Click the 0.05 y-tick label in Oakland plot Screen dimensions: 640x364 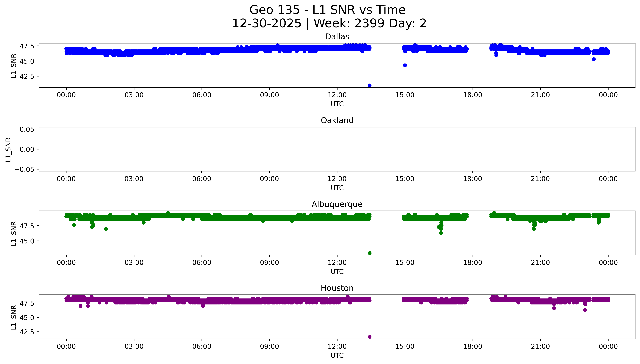click(27, 129)
